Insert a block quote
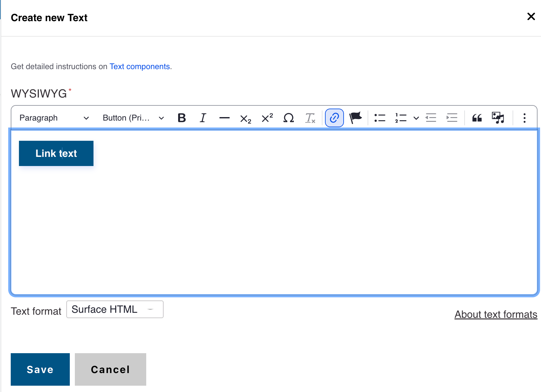Image resolution: width=541 pixels, height=392 pixels. point(477,118)
